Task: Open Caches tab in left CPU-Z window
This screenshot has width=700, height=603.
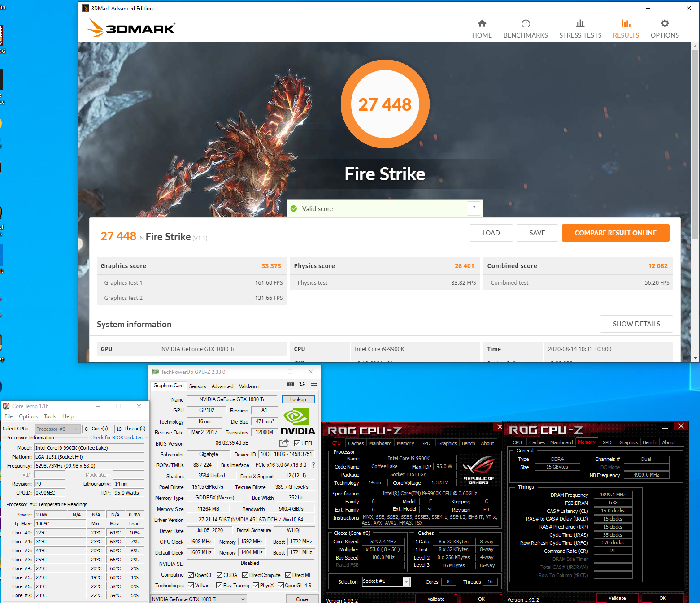Action: click(356, 443)
